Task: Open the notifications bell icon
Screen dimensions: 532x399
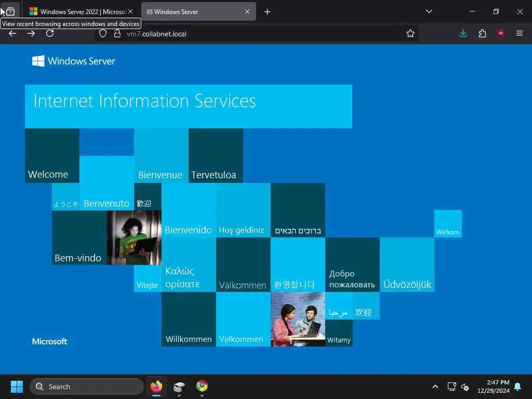Action: pyautogui.click(x=518, y=387)
